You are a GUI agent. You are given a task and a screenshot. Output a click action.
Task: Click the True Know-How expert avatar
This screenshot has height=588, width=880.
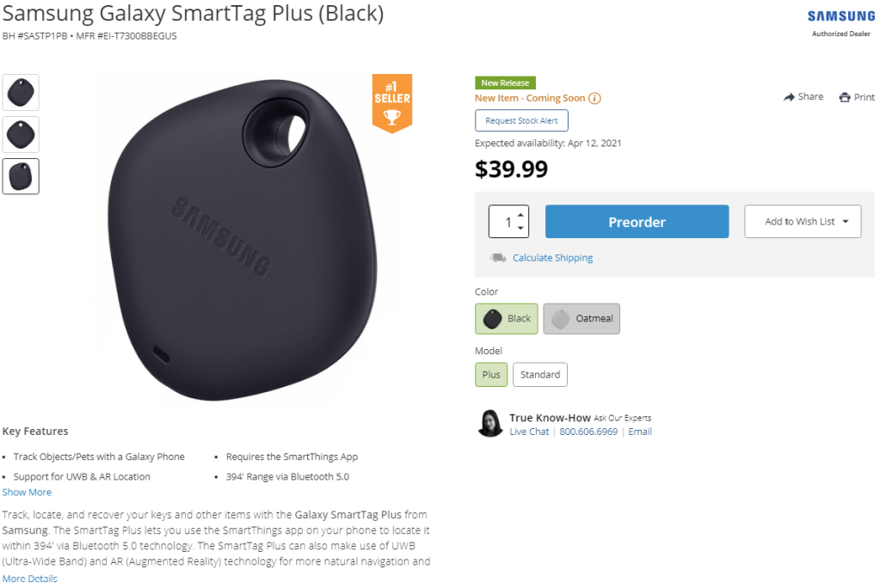(490, 423)
